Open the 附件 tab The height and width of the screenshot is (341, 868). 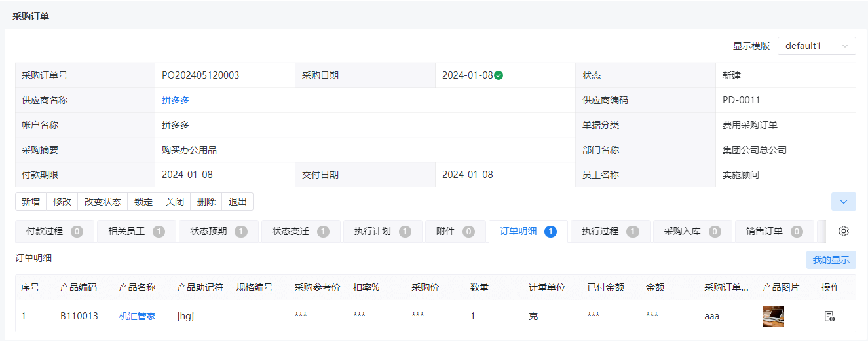pos(455,231)
